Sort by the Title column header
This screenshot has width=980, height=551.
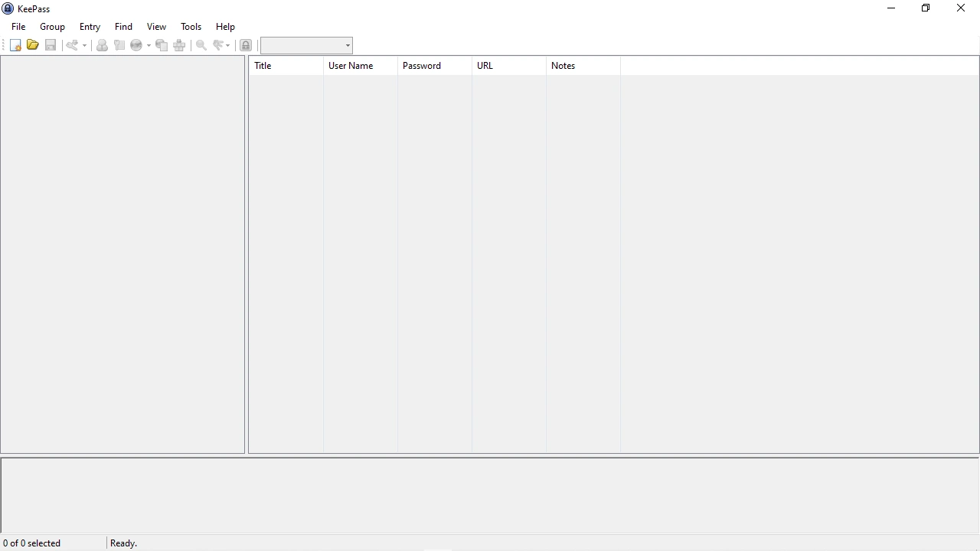(x=286, y=66)
